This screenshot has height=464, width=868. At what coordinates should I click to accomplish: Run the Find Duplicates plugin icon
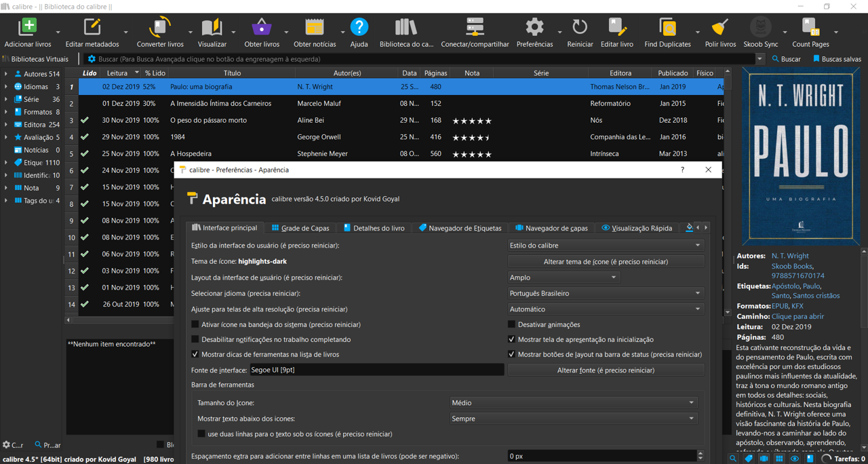tap(668, 27)
